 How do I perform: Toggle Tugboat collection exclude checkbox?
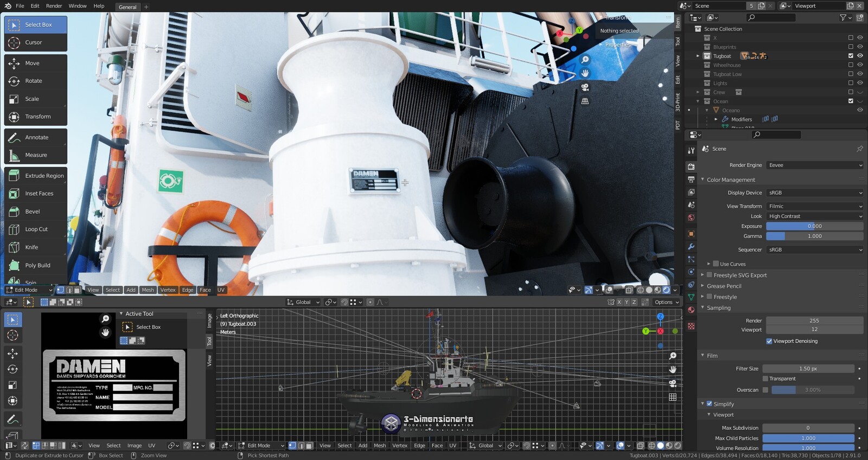pos(851,56)
